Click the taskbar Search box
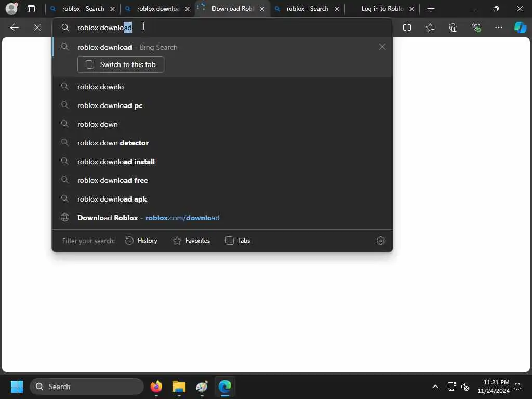This screenshot has width=532, height=399. [x=87, y=387]
